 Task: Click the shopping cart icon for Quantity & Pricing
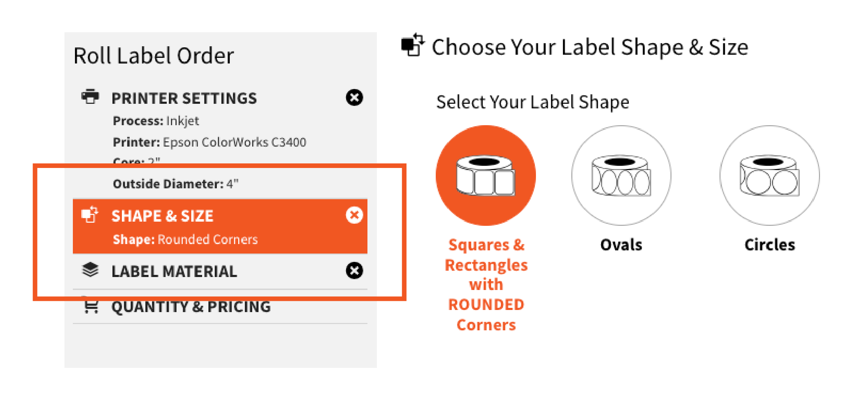click(x=90, y=307)
